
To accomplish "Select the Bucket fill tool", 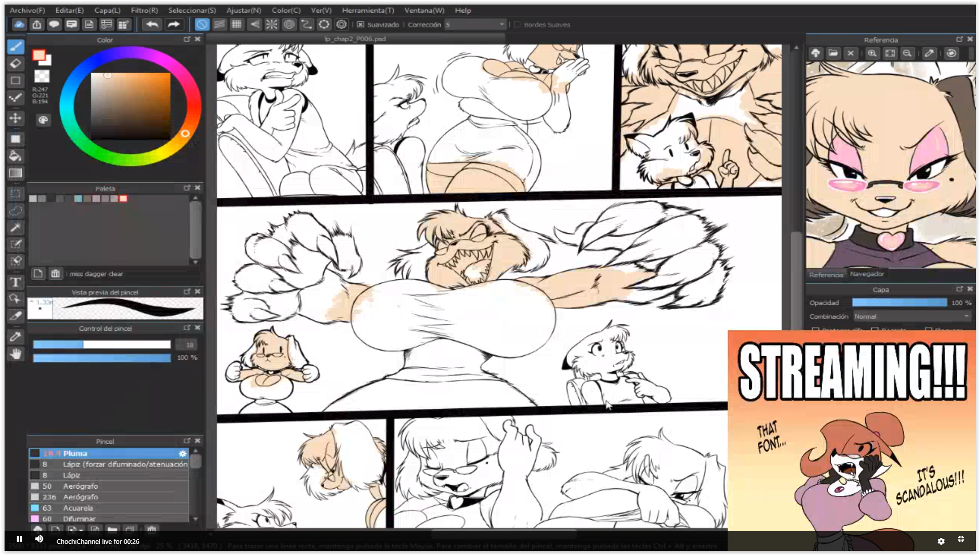I will [x=15, y=156].
